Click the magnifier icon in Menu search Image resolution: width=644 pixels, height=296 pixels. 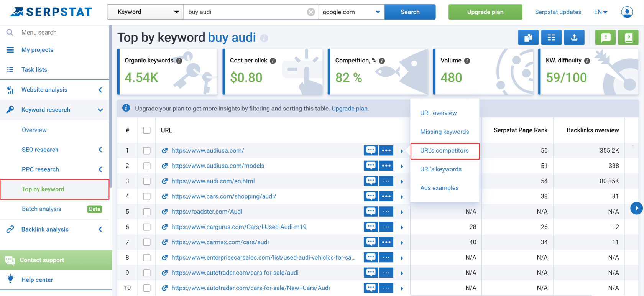point(10,32)
